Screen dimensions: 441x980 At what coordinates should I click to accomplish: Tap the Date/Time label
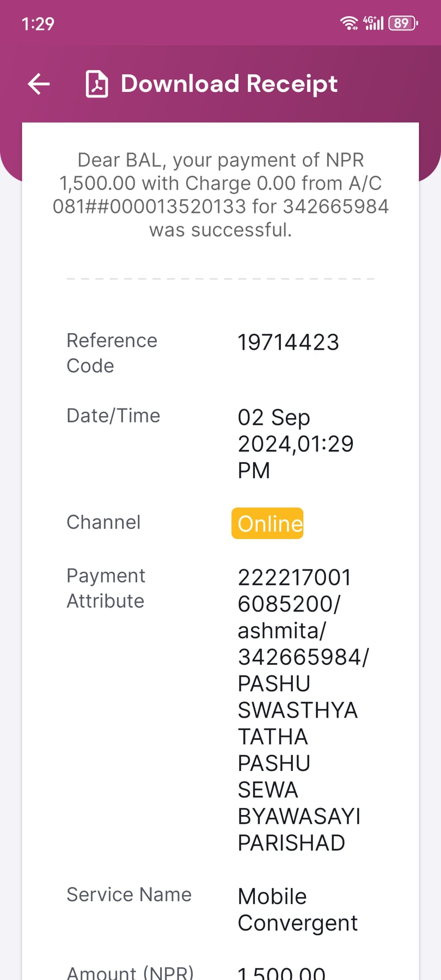(x=113, y=415)
